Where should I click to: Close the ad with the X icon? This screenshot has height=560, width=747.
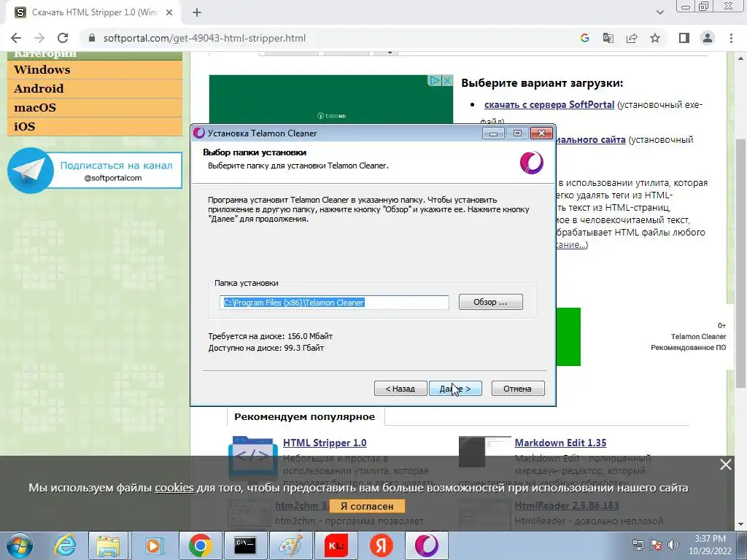447,80
